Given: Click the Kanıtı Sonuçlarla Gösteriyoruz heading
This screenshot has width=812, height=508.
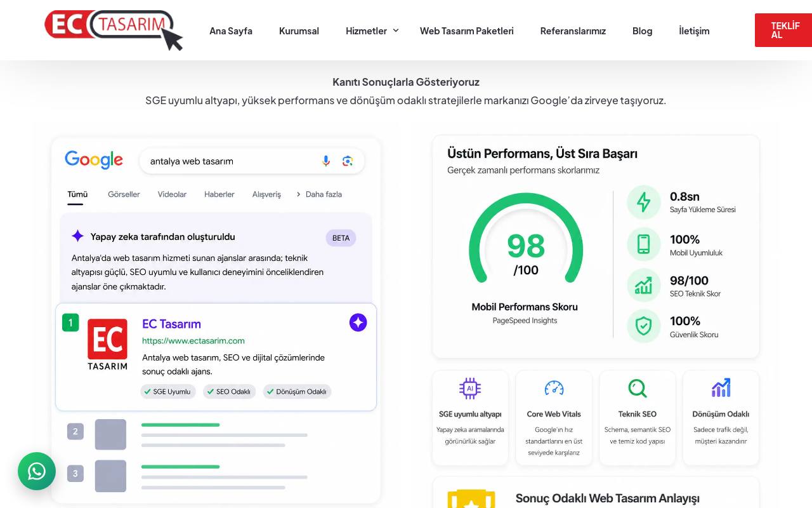Looking at the screenshot, I should click(x=406, y=82).
